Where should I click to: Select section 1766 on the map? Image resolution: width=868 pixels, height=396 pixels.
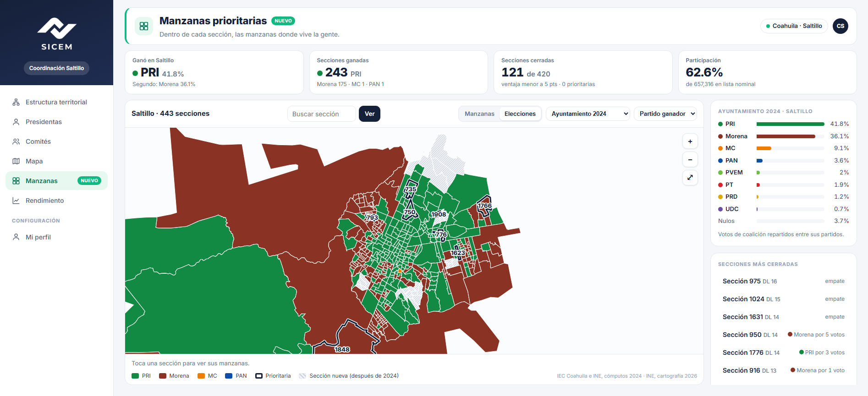(484, 206)
